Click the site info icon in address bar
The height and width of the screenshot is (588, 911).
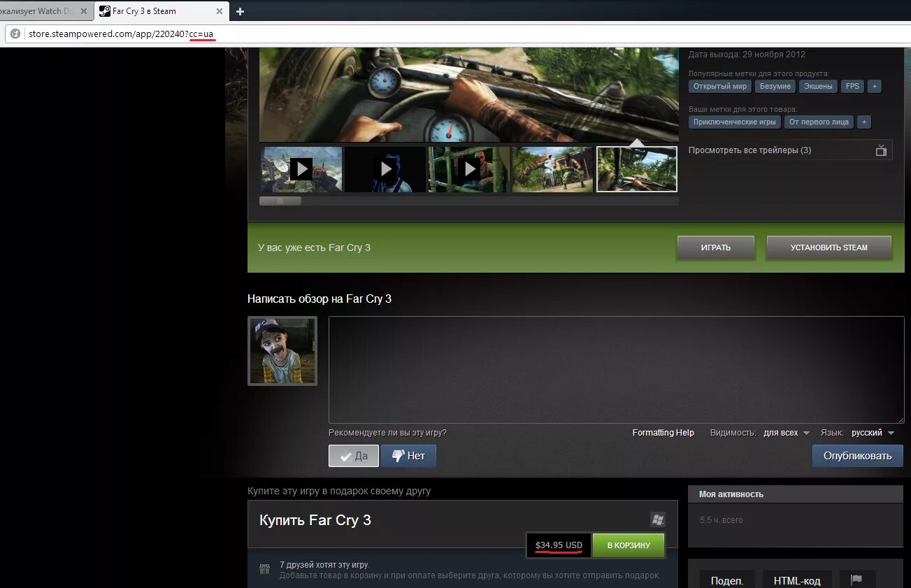15,34
